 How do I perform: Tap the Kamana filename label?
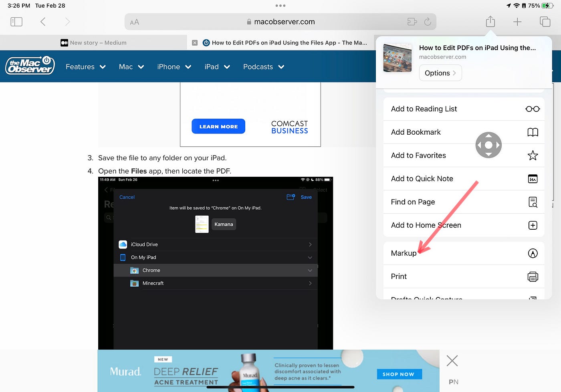coord(224,224)
